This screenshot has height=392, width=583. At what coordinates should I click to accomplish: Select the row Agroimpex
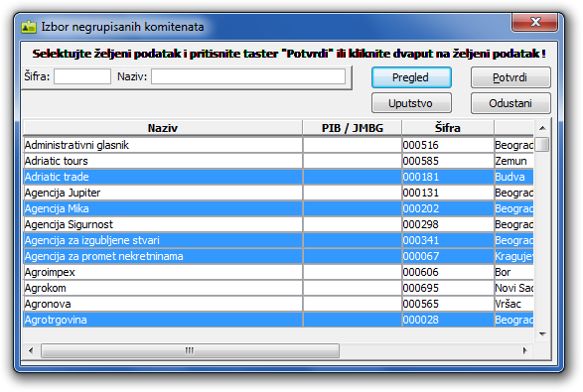pyautogui.click(x=278, y=272)
